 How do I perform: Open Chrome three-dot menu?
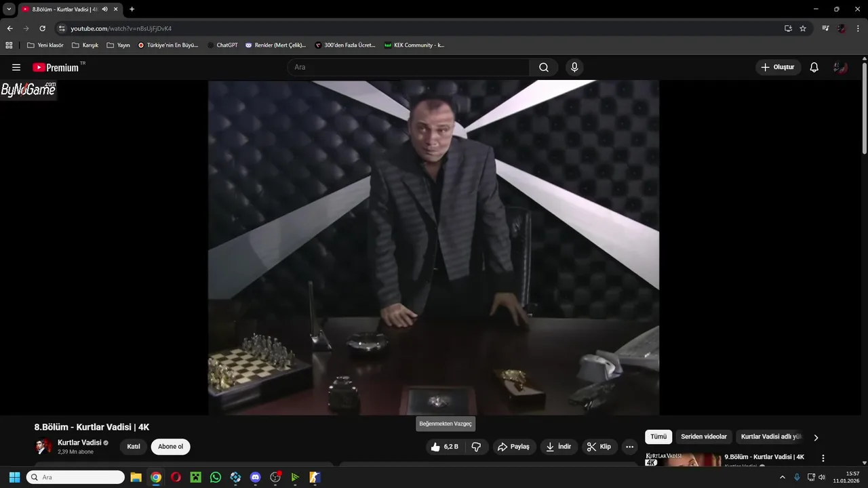(x=859, y=28)
